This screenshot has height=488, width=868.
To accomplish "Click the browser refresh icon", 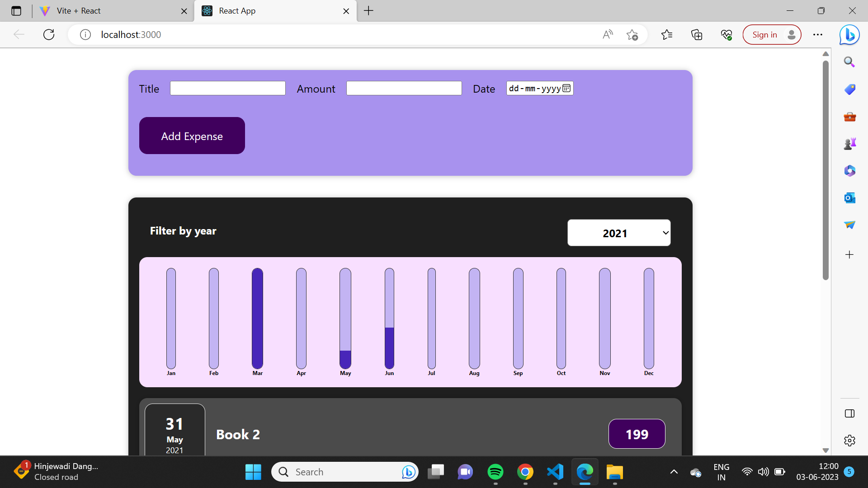I will [49, 34].
